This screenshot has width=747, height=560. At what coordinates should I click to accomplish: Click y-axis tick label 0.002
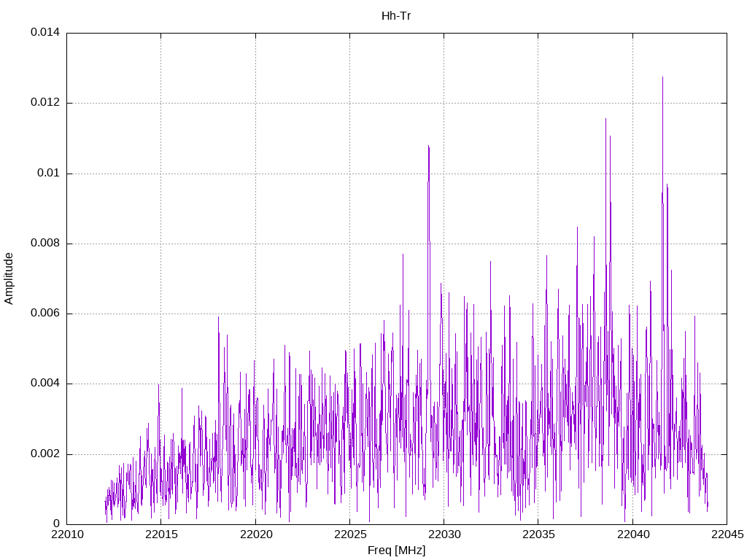tap(45, 454)
